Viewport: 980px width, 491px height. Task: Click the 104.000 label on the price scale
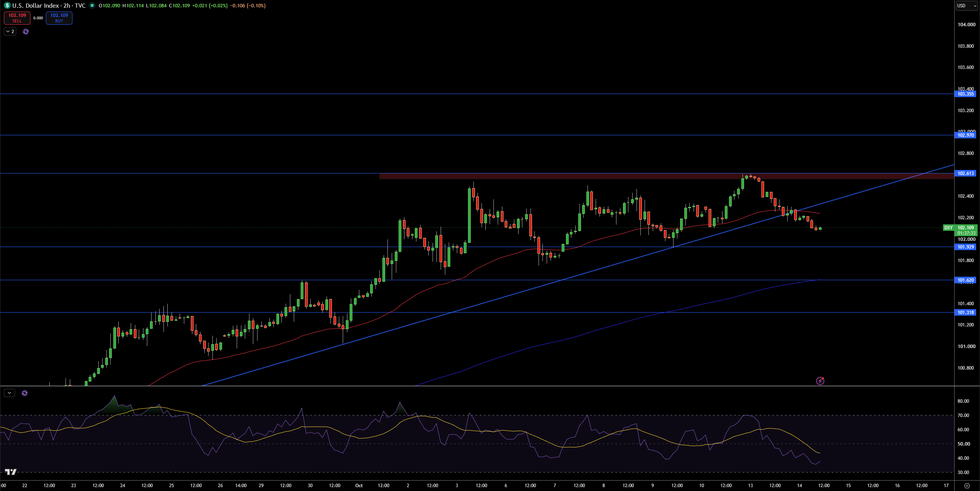coord(967,25)
